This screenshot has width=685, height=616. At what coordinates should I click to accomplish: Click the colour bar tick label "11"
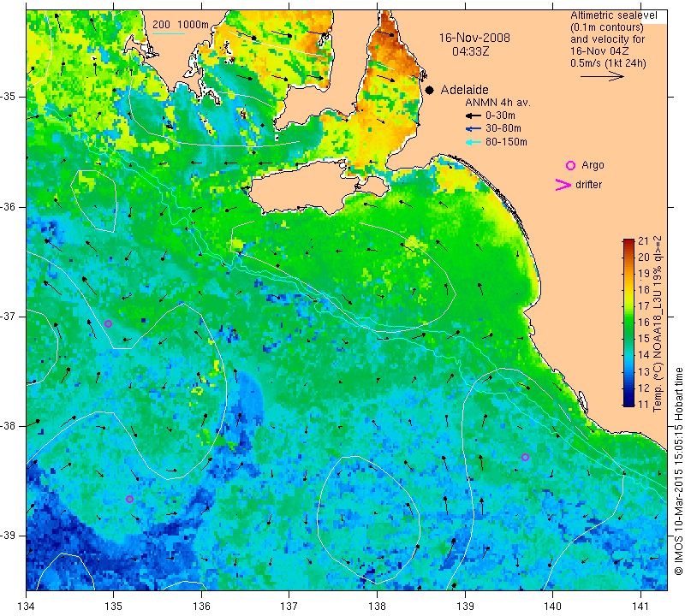coord(644,405)
